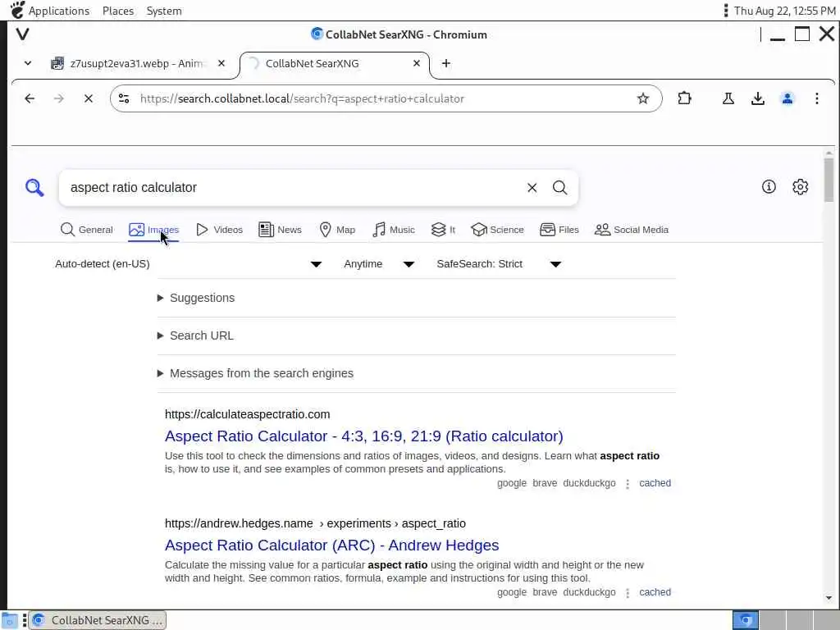Switch to the Files category
Viewport: 840px width, 630px height.
point(559,230)
